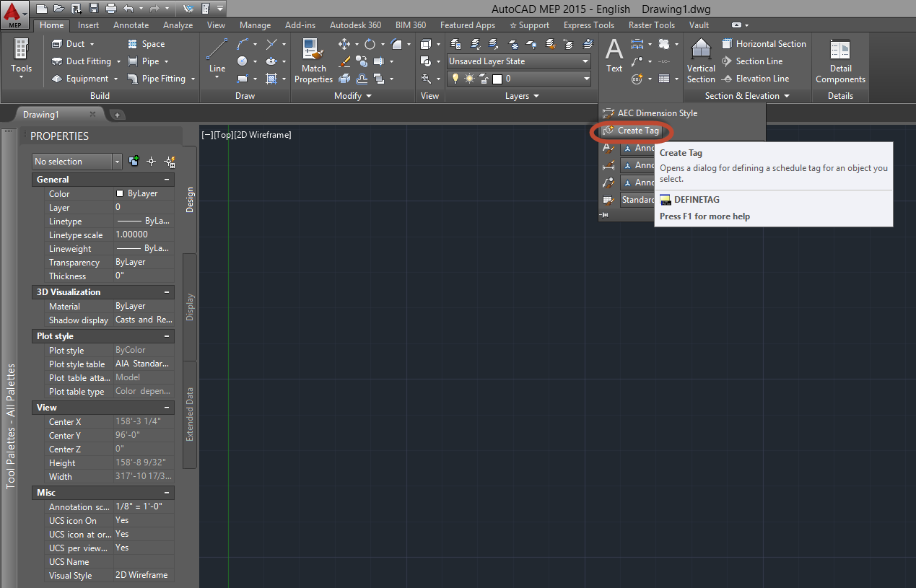Expand the Duct Fitting dropdown
Screen dimensions: 916x588
[x=118, y=61]
